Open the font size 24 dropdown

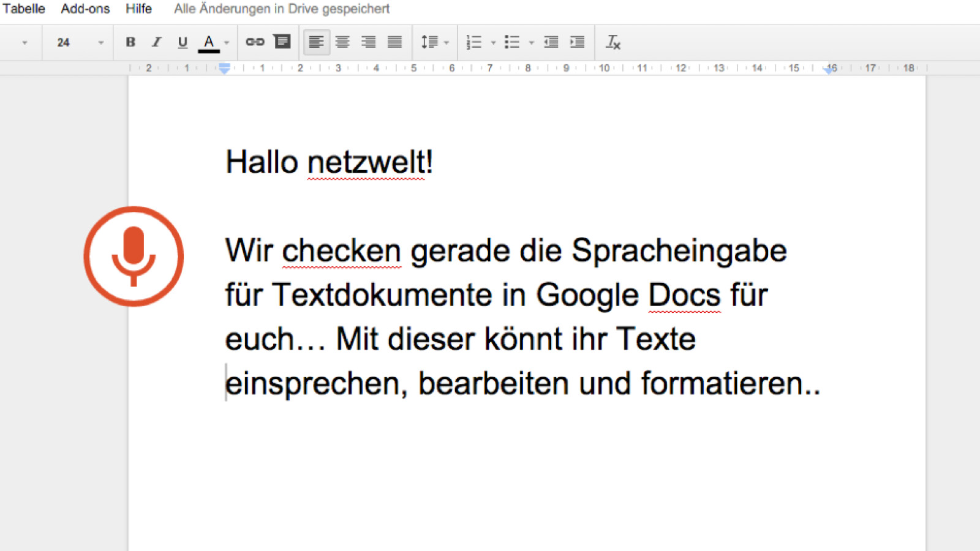point(80,42)
